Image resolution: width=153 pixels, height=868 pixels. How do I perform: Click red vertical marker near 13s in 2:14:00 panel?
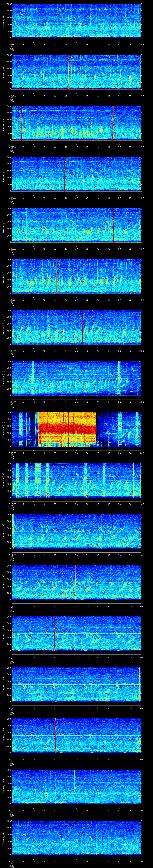click(40, 685)
